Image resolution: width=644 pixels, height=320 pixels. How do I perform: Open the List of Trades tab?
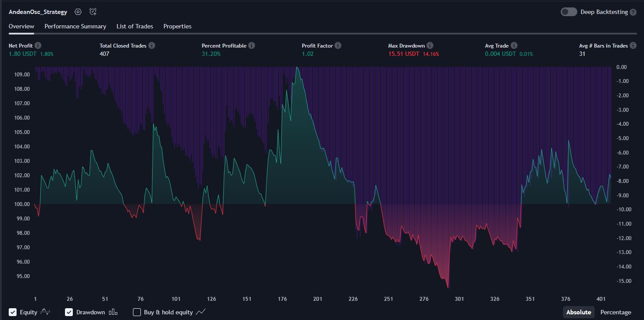click(135, 26)
